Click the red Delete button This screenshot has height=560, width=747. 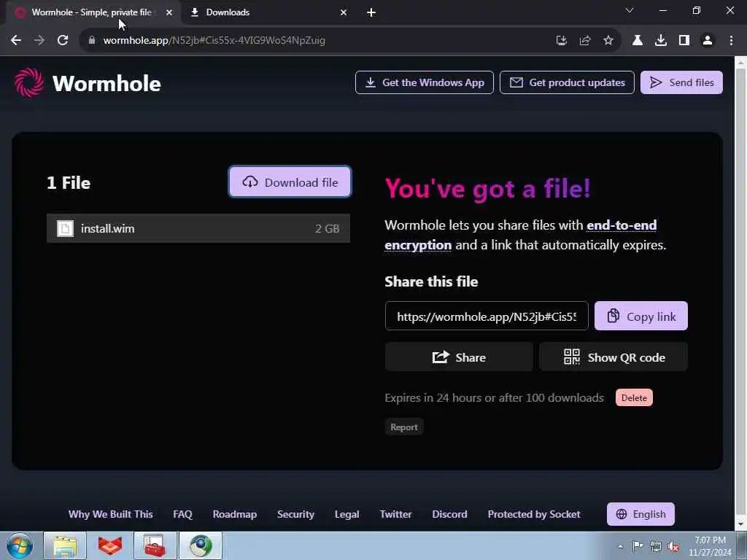[634, 397]
